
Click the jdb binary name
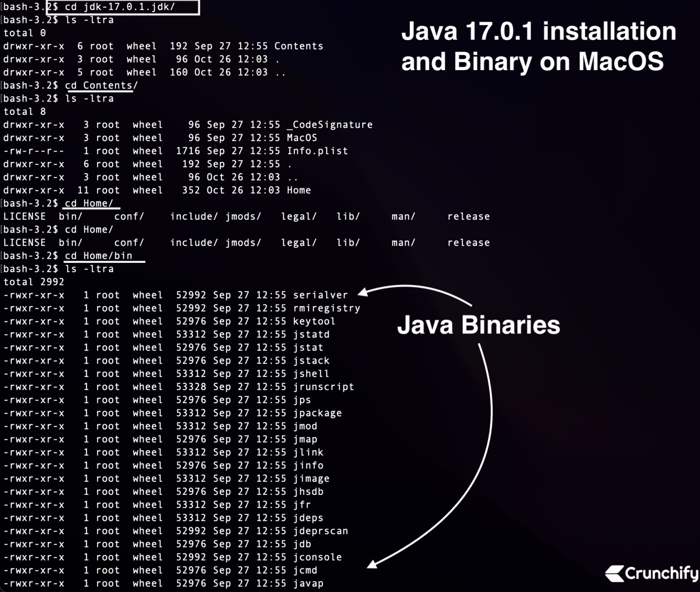point(302,544)
